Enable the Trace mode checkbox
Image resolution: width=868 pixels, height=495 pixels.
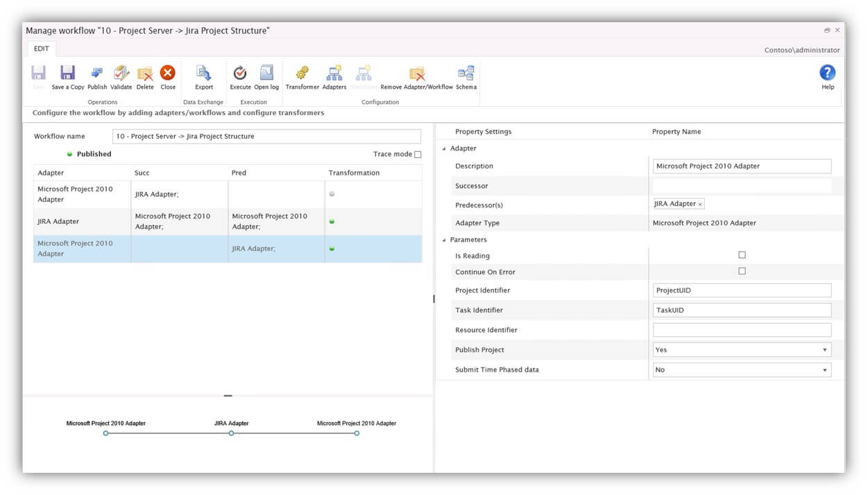pos(418,155)
